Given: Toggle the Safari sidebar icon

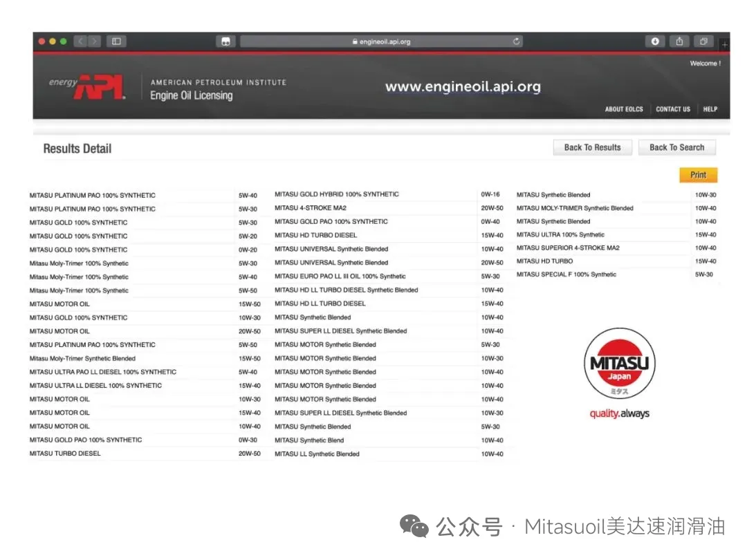Looking at the screenshot, I should click(116, 41).
